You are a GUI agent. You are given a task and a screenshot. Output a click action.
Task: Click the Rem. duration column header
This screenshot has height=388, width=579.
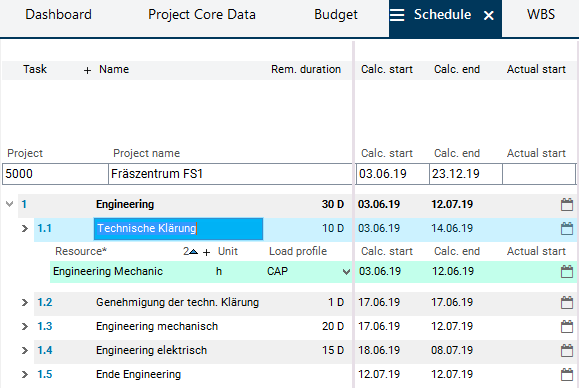coord(306,69)
